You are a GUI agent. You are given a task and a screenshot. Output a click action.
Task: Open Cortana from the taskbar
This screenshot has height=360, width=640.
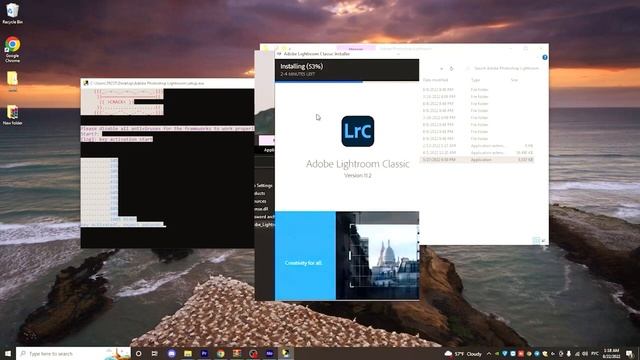[x=138, y=353]
